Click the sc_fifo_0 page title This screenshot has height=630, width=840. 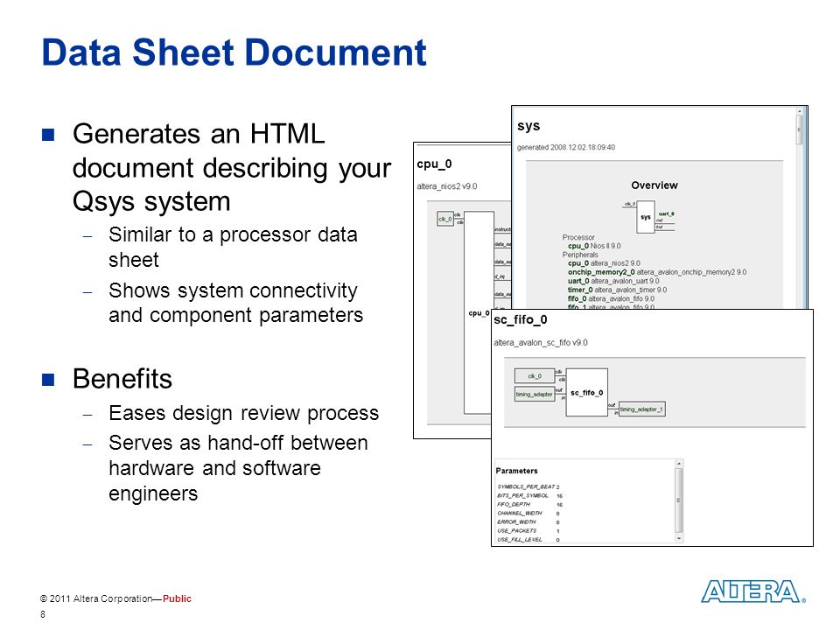point(520,320)
